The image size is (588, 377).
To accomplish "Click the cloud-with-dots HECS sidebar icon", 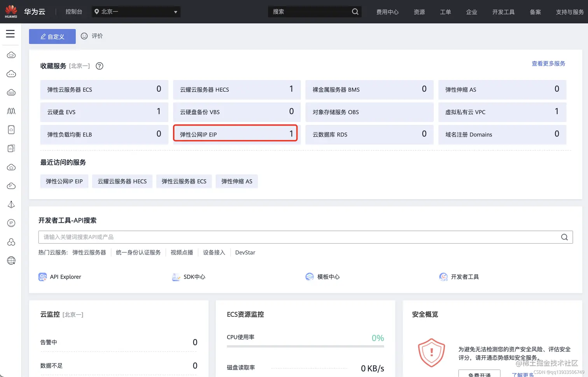I will point(11,74).
